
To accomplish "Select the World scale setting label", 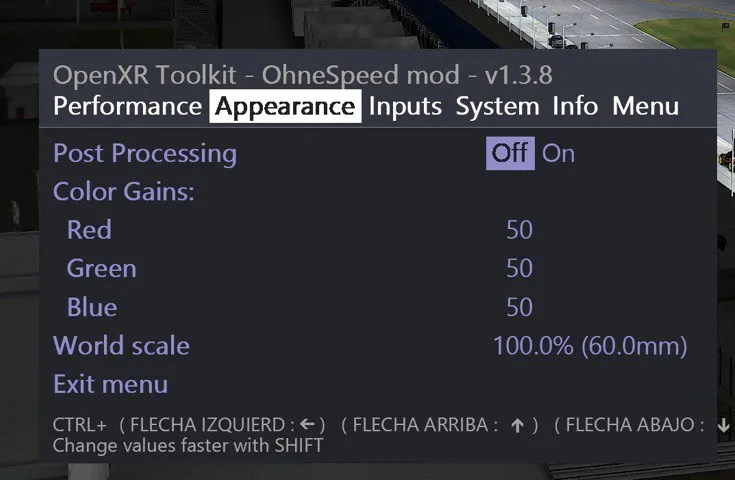I will (x=121, y=346).
